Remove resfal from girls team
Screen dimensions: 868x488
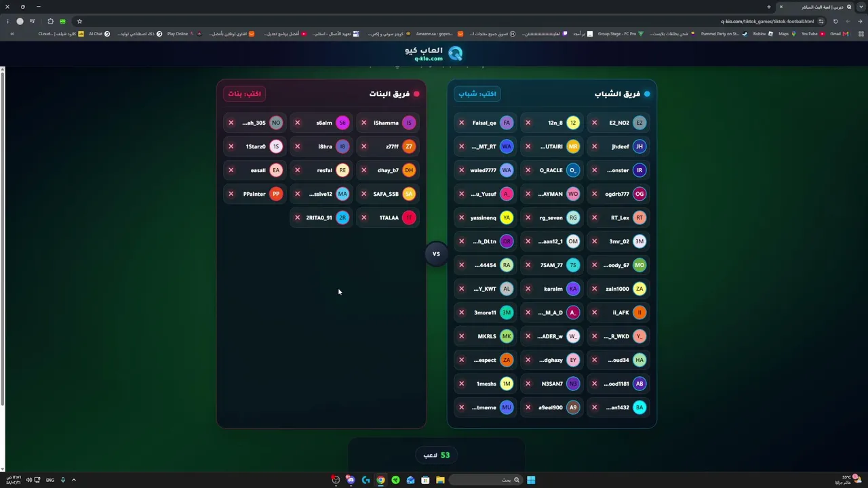tap(297, 170)
